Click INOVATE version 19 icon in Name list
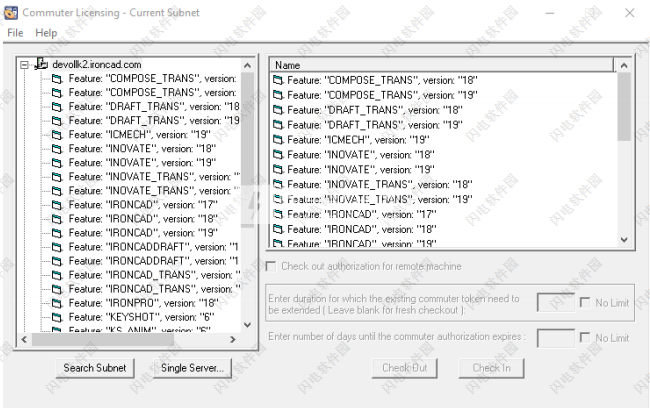650x408 pixels. click(x=278, y=170)
